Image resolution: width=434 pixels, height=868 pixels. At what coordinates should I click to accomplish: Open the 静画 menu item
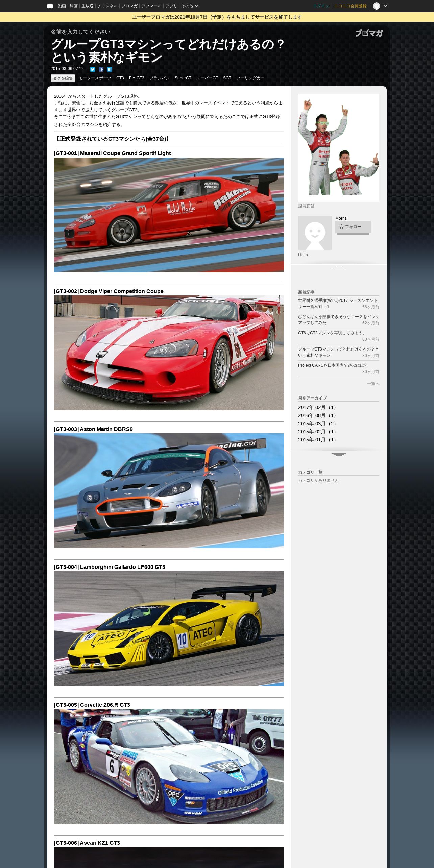(x=74, y=6)
